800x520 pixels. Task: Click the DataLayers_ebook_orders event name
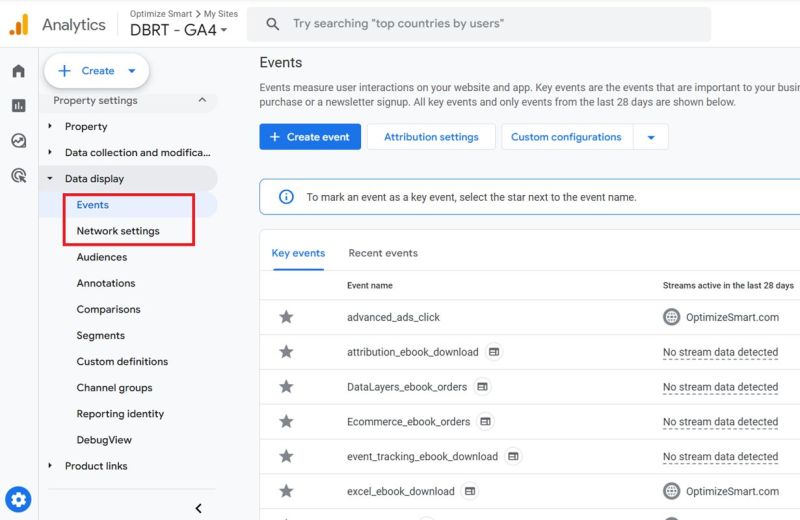[x=407, y=387]
